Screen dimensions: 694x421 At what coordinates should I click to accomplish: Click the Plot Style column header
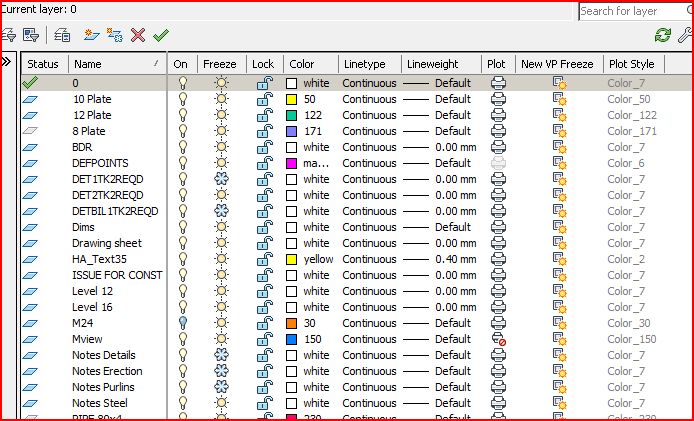pyautogui.click(x=632, y=64)
